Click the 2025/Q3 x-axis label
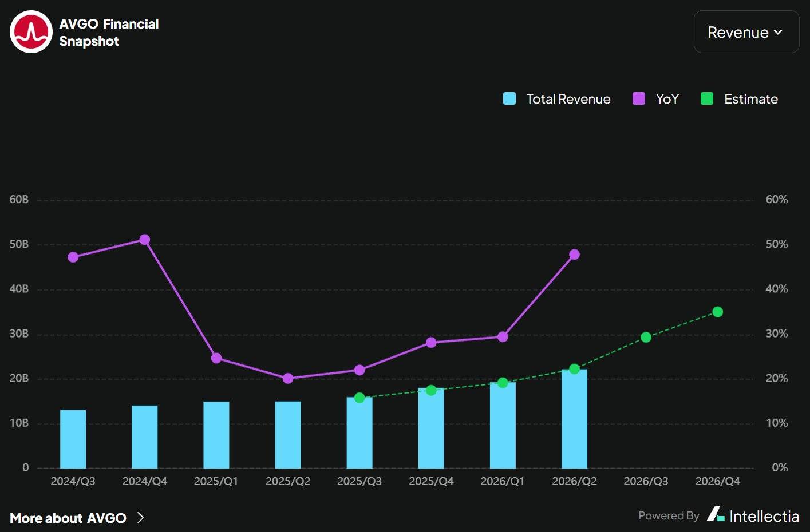 359,482
